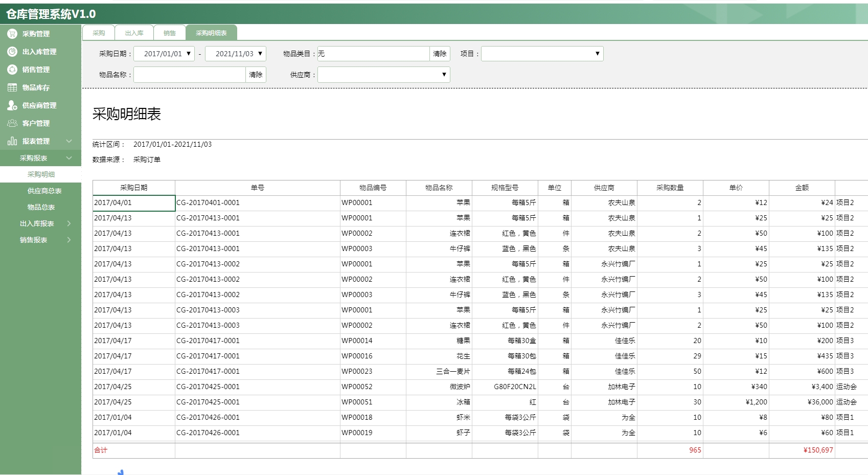Select the WP00014 item code cell
This screenshot has width=868, height=475.
[x=373, y=341]
